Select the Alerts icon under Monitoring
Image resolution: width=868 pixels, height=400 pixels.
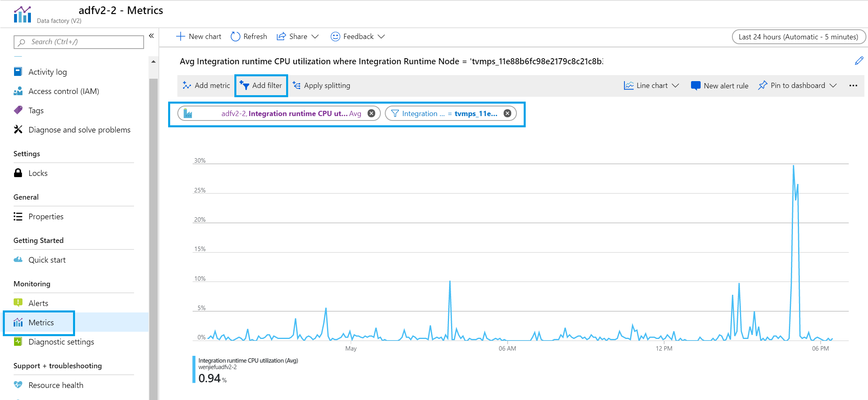pos(18,303)
